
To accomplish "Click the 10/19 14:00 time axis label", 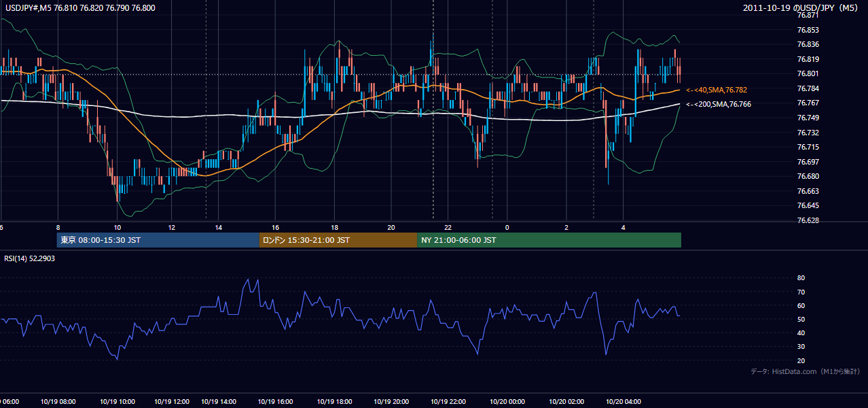I will 218,402.
